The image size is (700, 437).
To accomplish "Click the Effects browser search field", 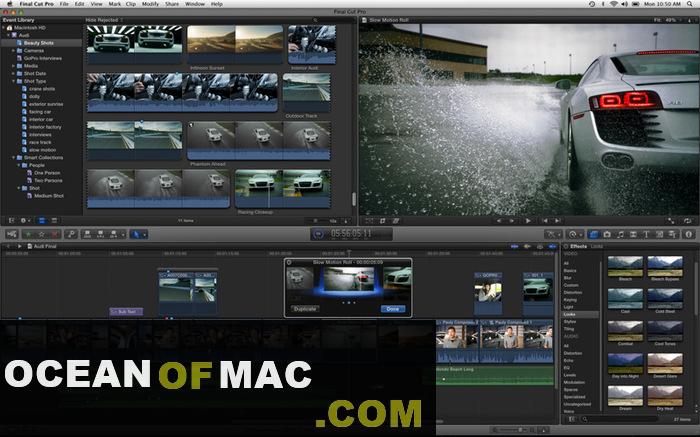I will pos(621,419).
